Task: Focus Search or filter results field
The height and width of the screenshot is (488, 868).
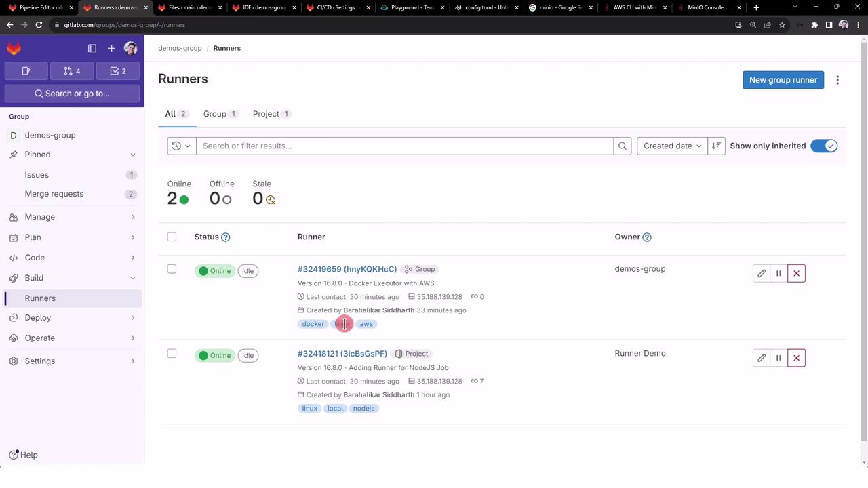Action: pyautogui.click(x=405, y=146)
